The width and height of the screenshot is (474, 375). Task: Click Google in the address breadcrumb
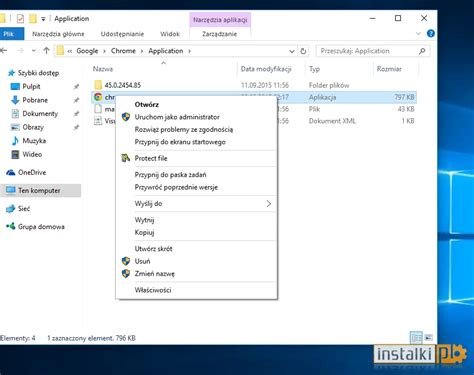pyautogui.click(x=87, y=51)
